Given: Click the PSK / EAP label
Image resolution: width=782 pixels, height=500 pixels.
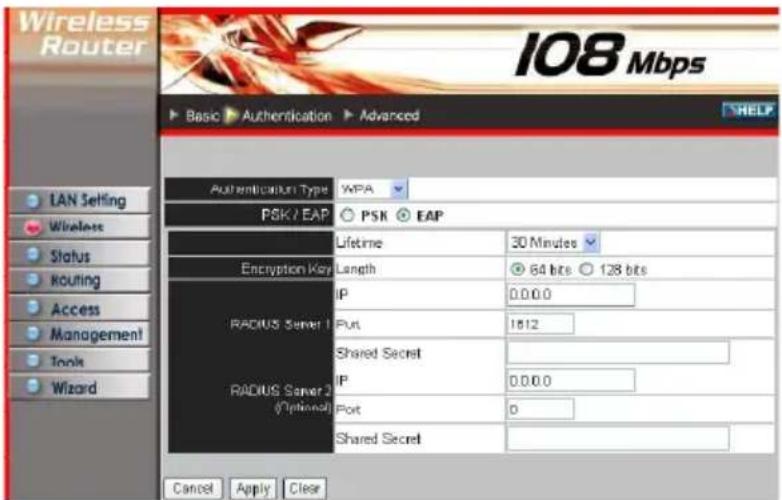Looking at the screenshot, I should pyautogui.click(x=295, y=215).
